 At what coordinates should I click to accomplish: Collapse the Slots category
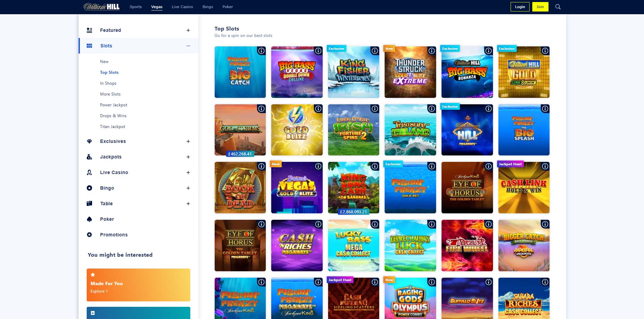pyautogui.click(x=188, y=45)
